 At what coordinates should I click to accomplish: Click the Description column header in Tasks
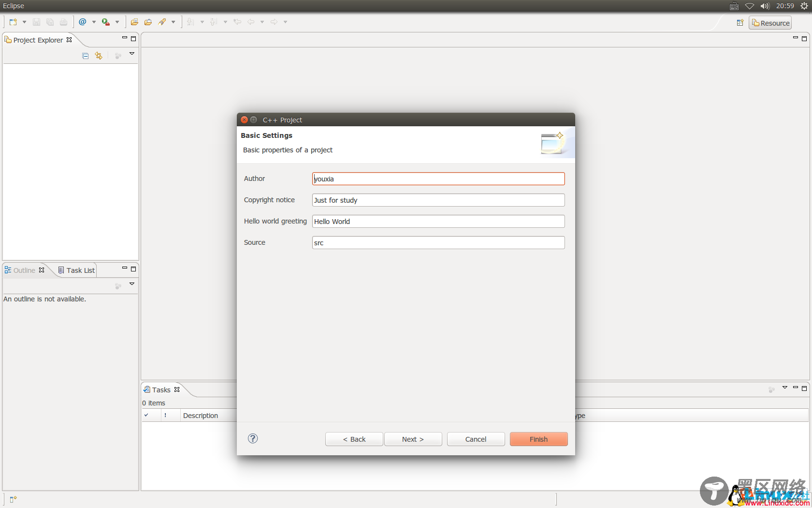pos(201,416)
